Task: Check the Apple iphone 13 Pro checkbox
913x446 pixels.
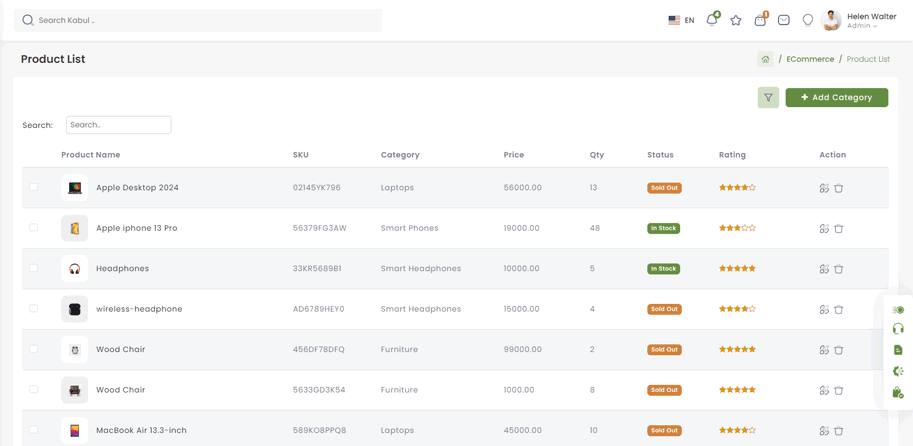Action: point(33,227)
